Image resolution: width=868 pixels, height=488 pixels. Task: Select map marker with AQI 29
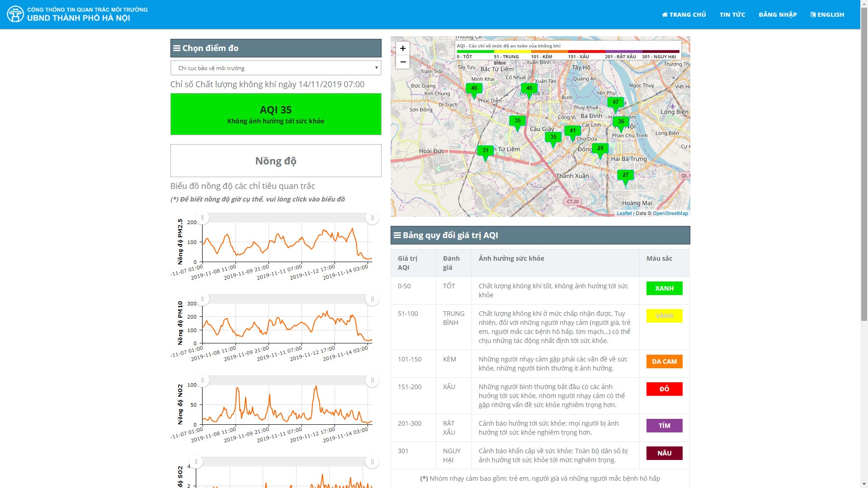(600, 149)
